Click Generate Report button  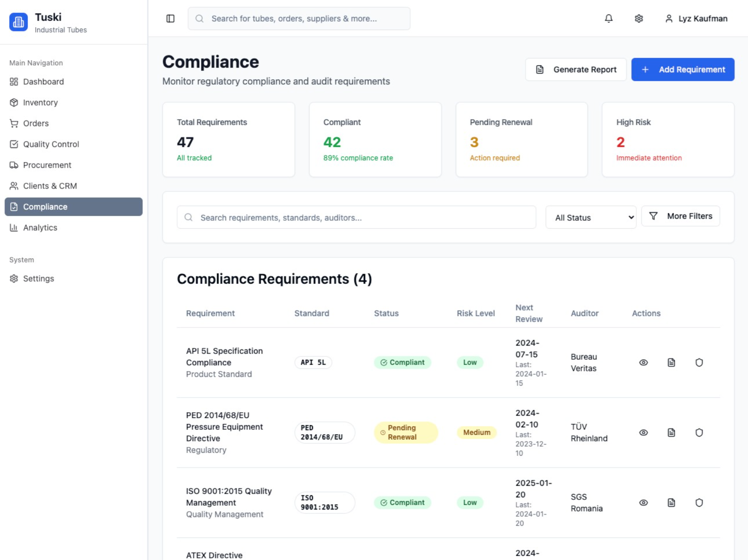(x=576, y=69)
